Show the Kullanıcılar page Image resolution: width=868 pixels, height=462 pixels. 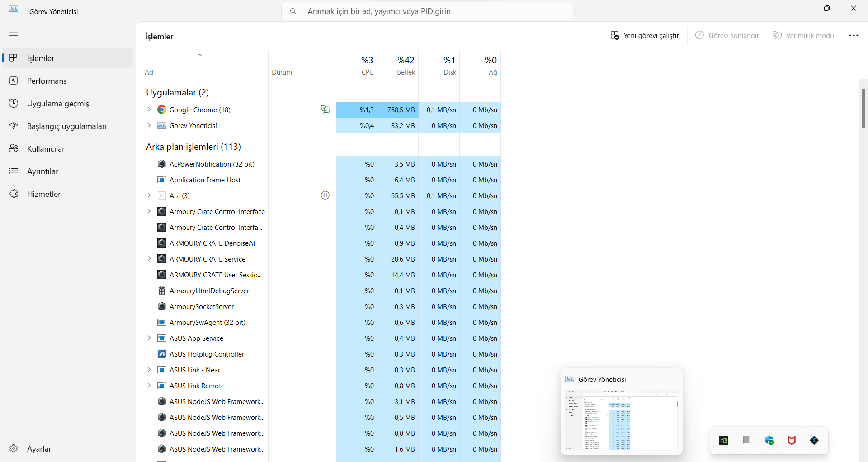(x=68, y=148)
